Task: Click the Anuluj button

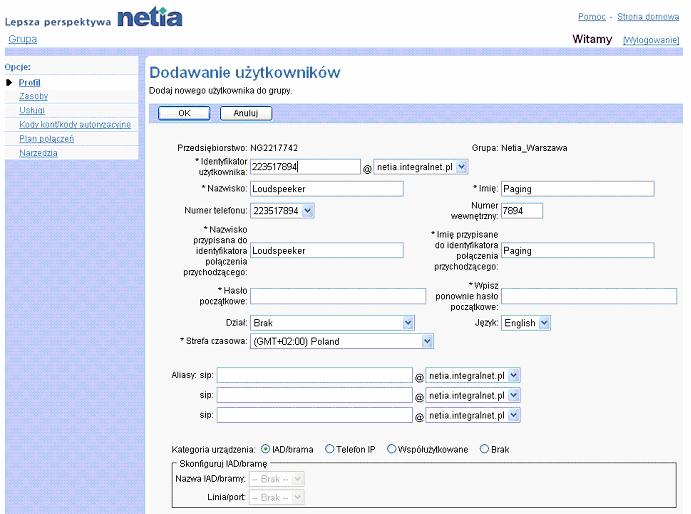Action: tap(246, 113)
